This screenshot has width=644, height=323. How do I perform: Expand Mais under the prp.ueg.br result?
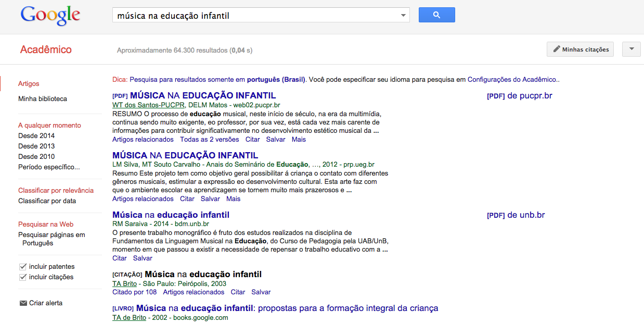pyautogui.click(x=233, y=199)
